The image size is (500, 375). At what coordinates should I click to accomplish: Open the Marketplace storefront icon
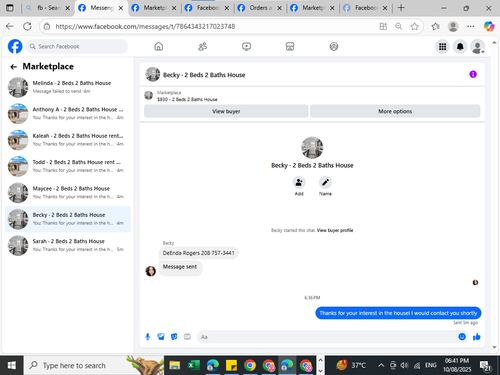[290, 46]
